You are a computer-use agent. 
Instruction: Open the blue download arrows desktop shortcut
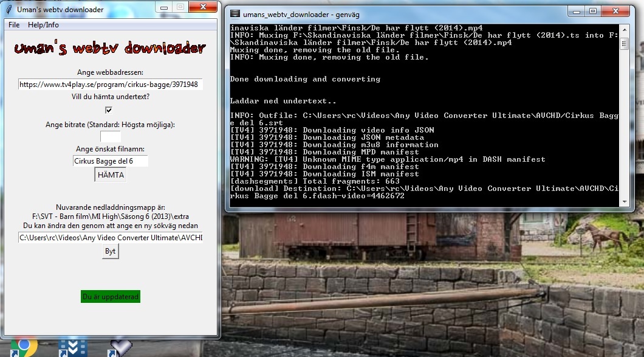pyautogui.click(x=73, y=347)
